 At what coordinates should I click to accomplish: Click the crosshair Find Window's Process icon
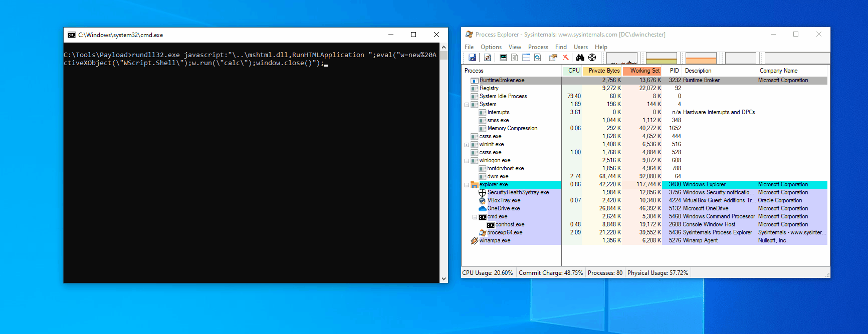(592, 58)
